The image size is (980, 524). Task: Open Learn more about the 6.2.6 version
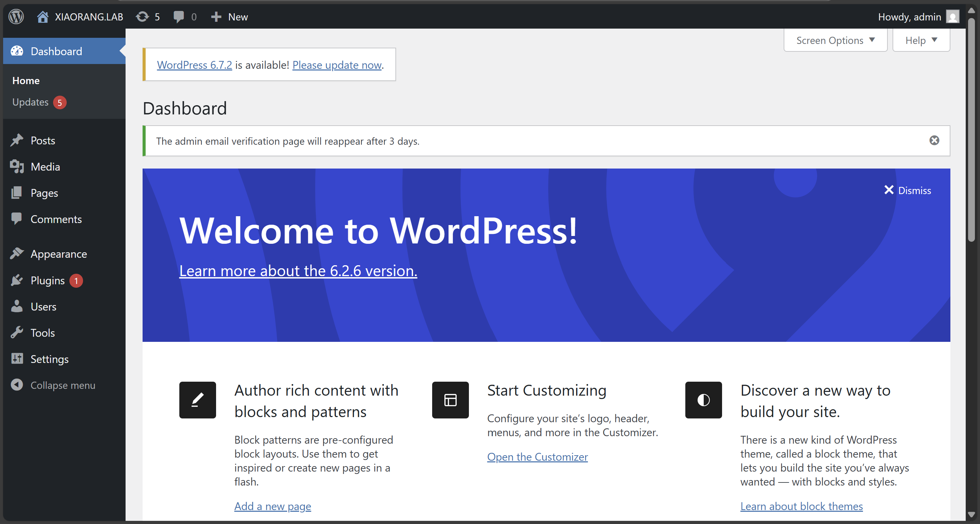[298, 271]
